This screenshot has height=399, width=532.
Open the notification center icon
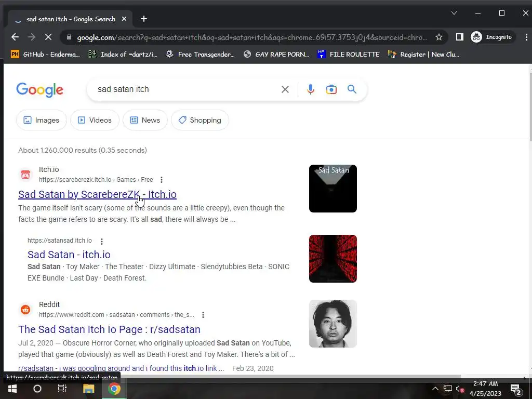point(516,389)
